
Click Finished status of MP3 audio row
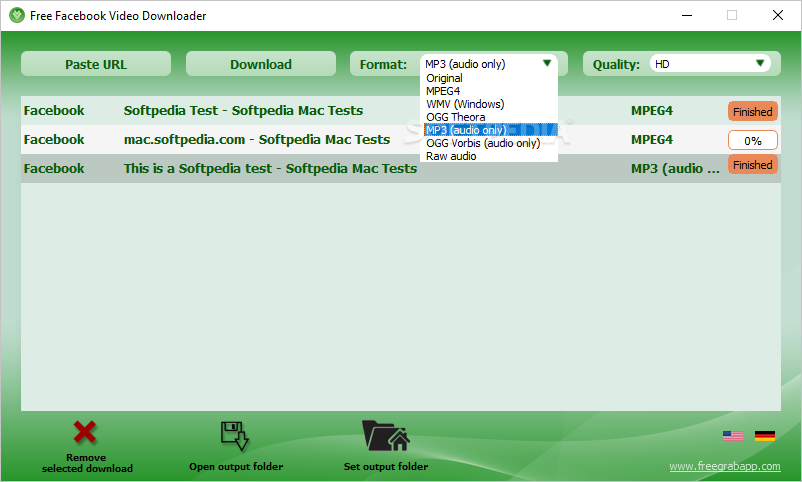click(752, 165)
